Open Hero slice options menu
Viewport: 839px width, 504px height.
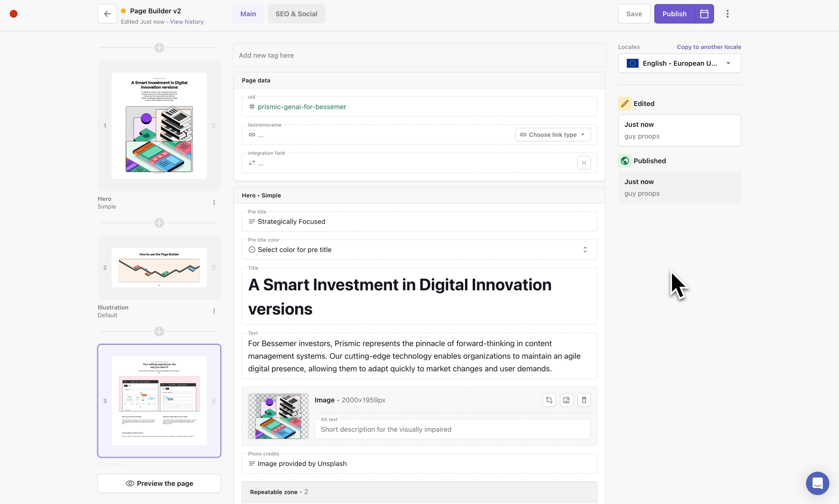[214, 203]
